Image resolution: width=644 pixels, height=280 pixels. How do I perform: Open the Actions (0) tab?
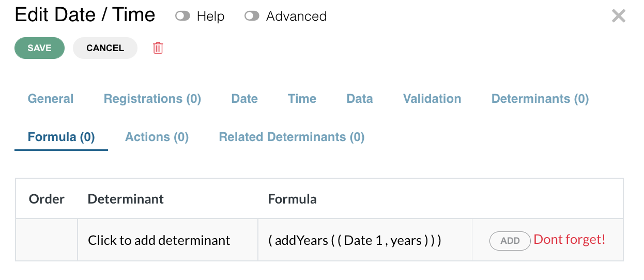coord(157,137)
